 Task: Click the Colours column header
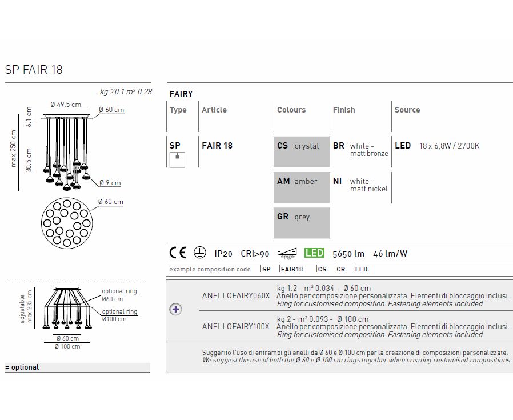click(291, 110)
